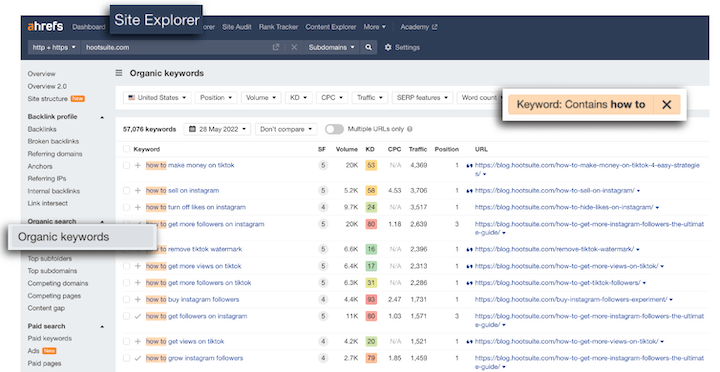The height and width of the screenshot is (372, 720).
Task: Open Rank Tracker in top navigation
Action: click(278, 27)
